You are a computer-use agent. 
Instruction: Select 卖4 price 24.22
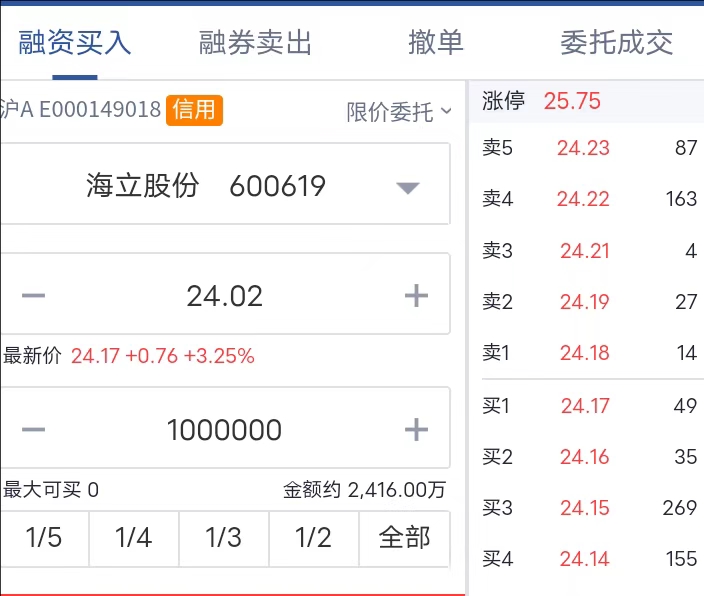(x=583, y=199)
